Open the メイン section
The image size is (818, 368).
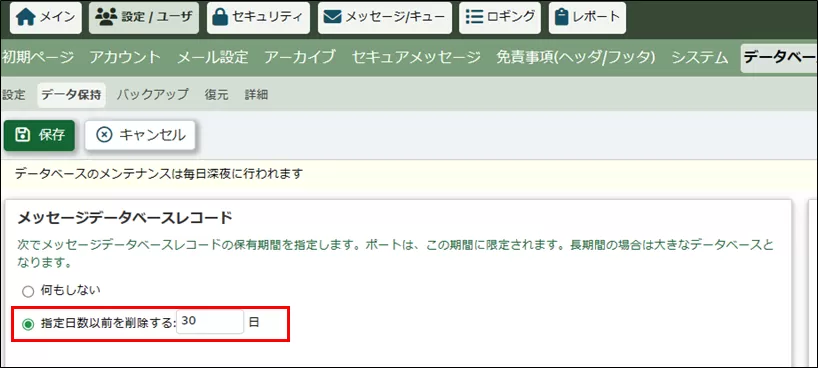tap(46, 18)
